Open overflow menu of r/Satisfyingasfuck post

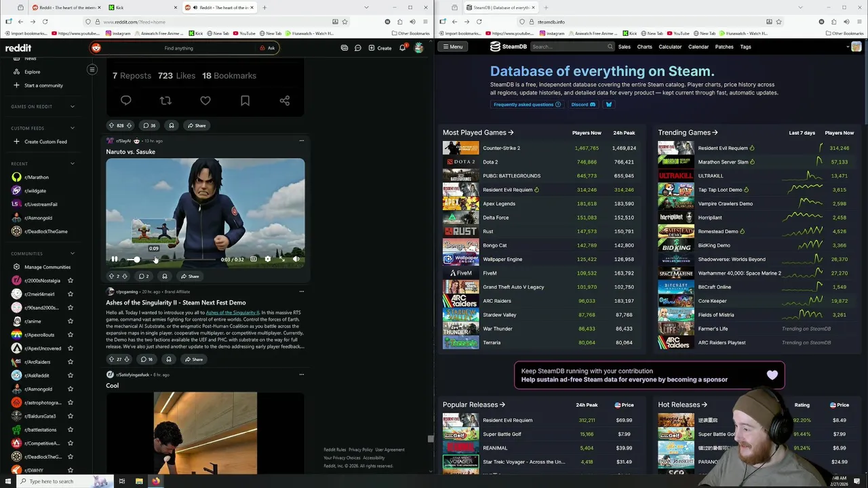pyautogui.click(x=301, y=374)
